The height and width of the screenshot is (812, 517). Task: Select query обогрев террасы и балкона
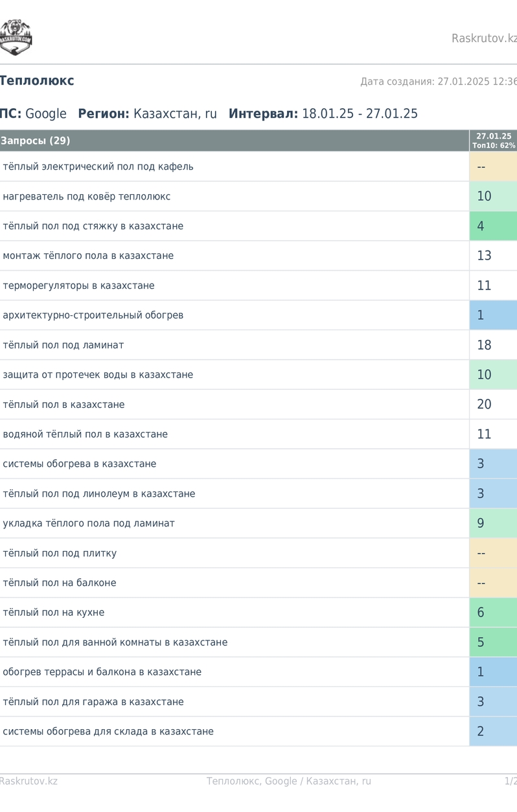coord(102,672)
